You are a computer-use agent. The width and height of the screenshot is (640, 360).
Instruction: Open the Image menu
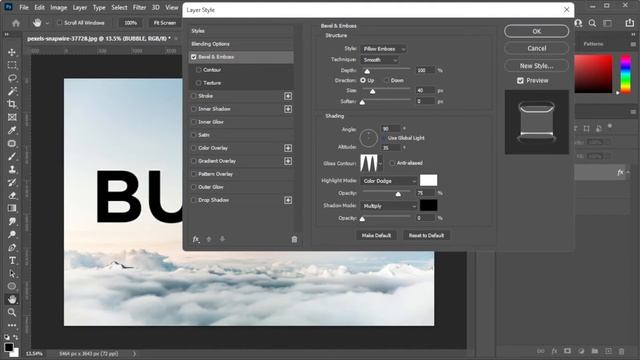coord(58,7)
